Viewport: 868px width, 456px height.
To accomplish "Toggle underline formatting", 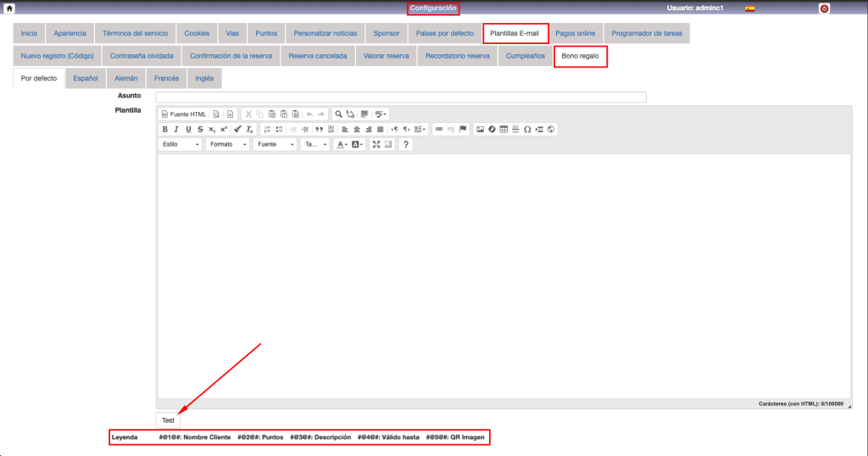I will (188, 130).
